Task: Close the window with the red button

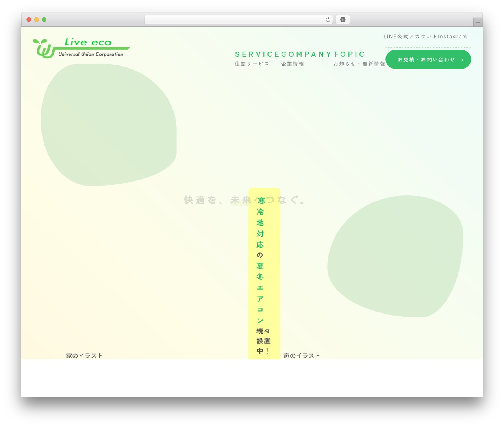Action: 29,20
